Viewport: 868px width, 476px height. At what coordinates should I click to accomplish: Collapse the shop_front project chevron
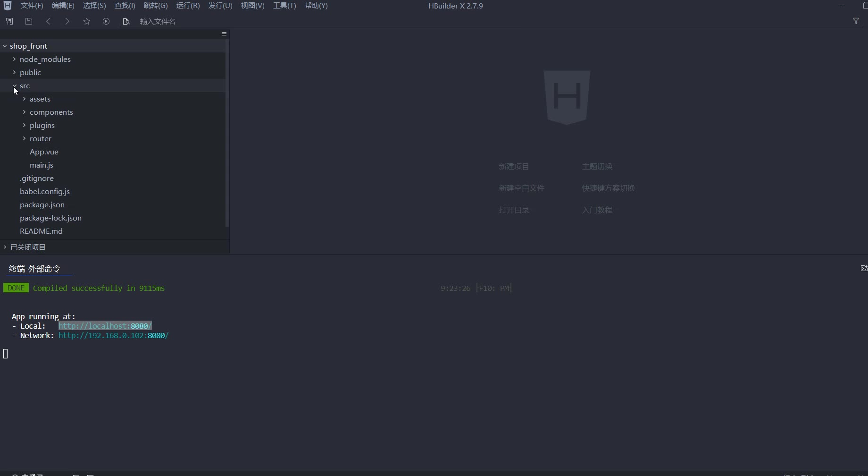5,46
